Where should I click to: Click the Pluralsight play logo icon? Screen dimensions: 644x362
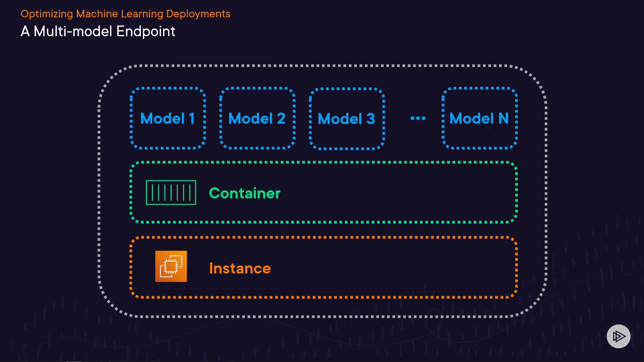pos(618,336)
